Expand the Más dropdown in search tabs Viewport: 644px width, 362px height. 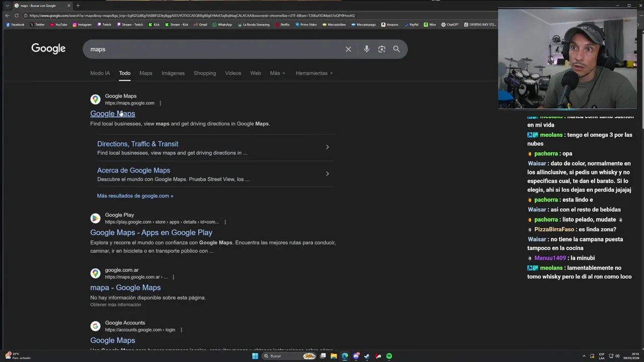pyautogui.click(x=277, y=73)
